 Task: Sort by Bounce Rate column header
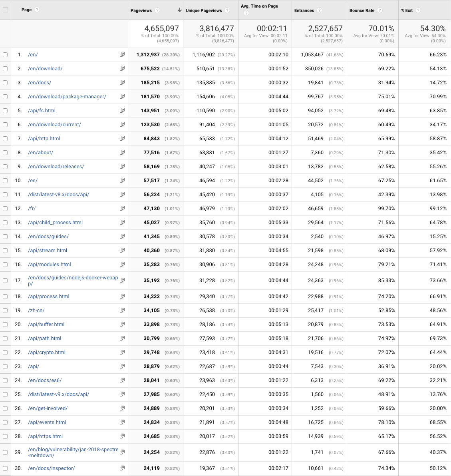point(362,10)
